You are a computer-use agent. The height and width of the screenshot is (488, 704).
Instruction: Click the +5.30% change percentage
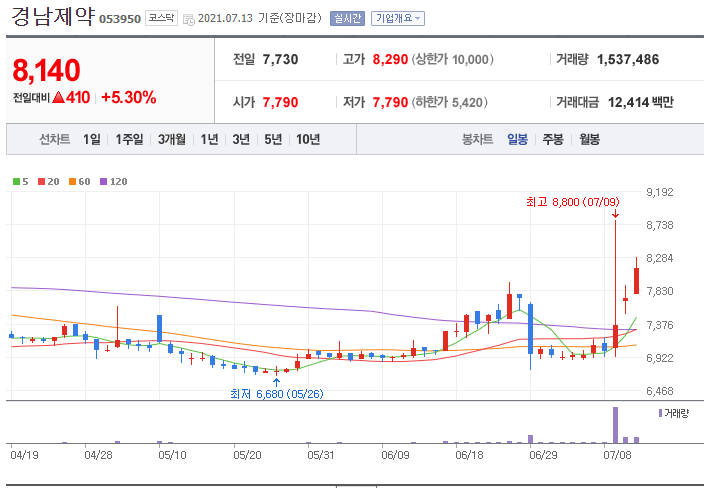click(129, 97)
